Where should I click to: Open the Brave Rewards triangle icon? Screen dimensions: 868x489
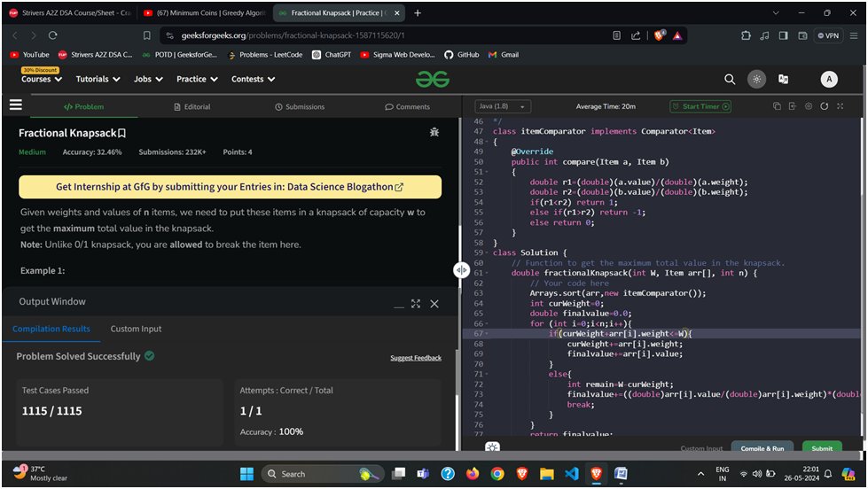point(677,36)
